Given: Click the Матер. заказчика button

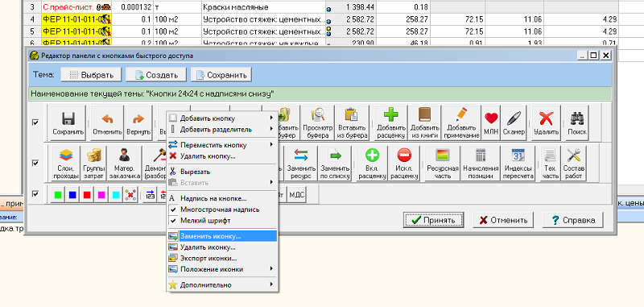Looking at the screenshot, I should [125, 163].
